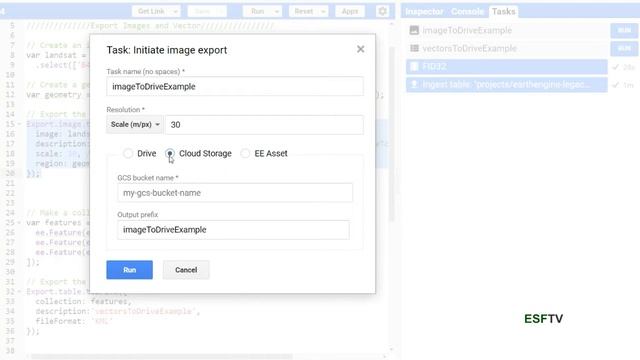
Task: Click the GCS bucket name field
Action: pyautogui.click(x=235, y=193)
